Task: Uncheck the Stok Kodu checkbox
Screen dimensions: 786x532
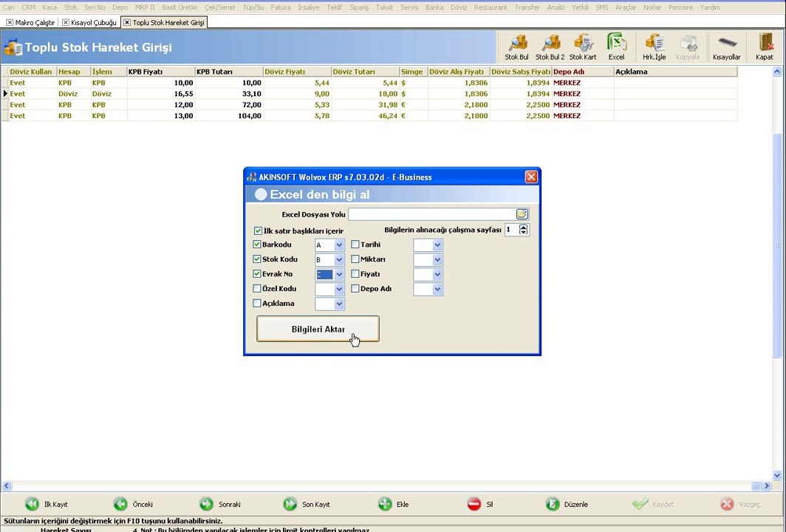Action: pyautogui.click(x=256, y=259)
